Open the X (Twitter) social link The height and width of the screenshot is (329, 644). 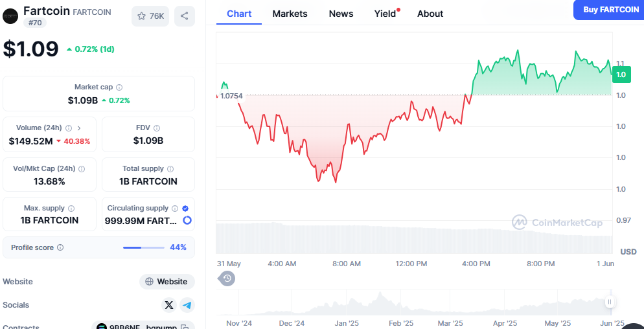(169, 305)
